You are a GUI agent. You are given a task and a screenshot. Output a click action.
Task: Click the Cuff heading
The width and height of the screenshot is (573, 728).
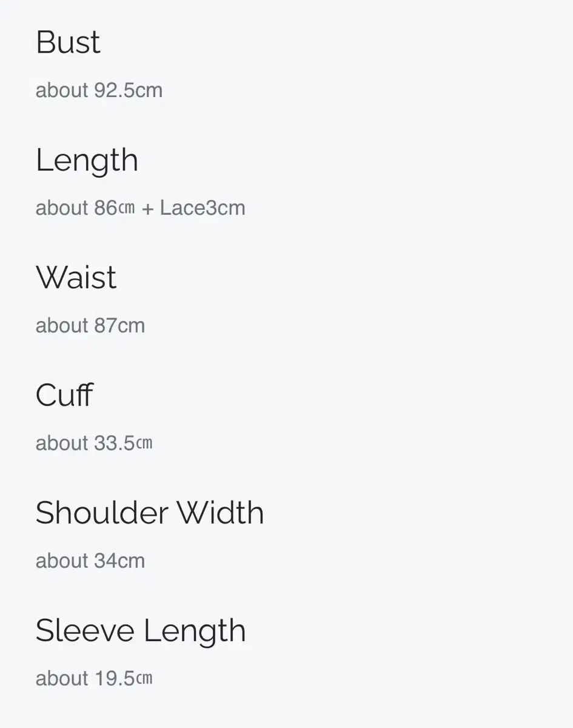(x=64, y=396)
